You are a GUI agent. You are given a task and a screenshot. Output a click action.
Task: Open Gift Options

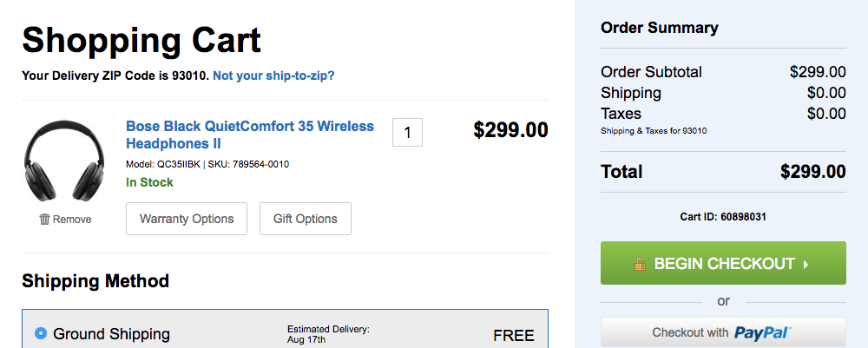(305, 219)
